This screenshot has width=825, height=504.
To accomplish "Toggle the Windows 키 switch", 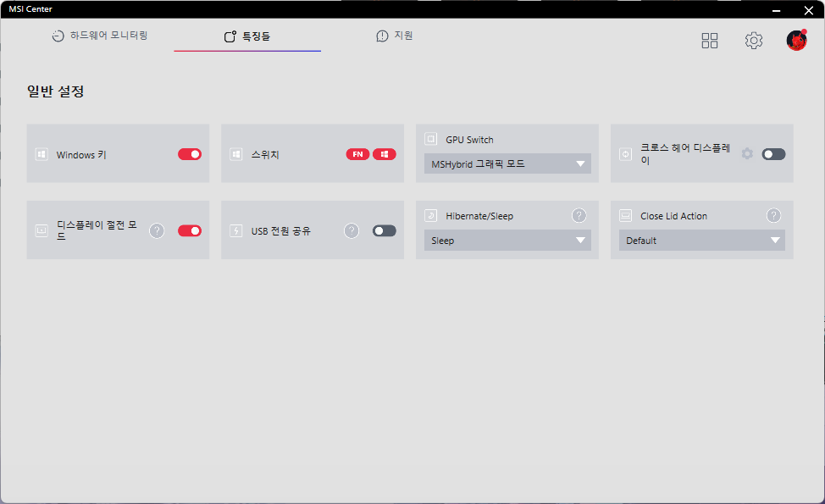I will click(x=190, y=154).
